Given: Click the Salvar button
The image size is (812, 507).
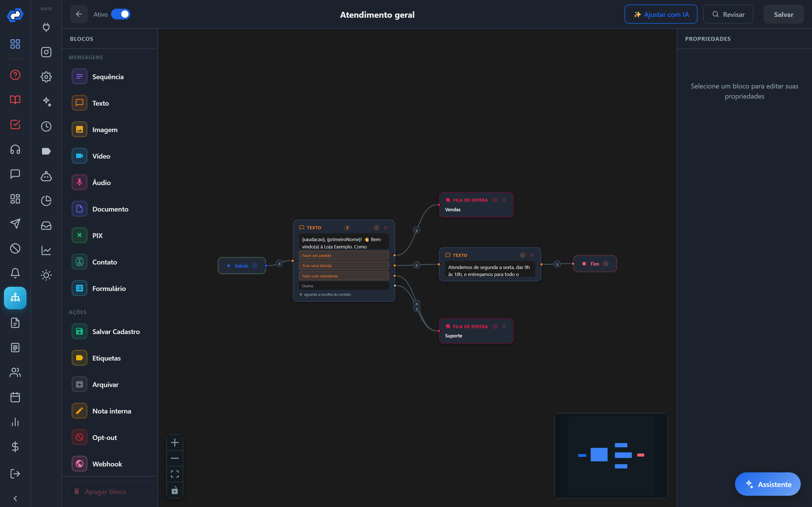Looking at the screenshot, I should (x=784, y=14).
